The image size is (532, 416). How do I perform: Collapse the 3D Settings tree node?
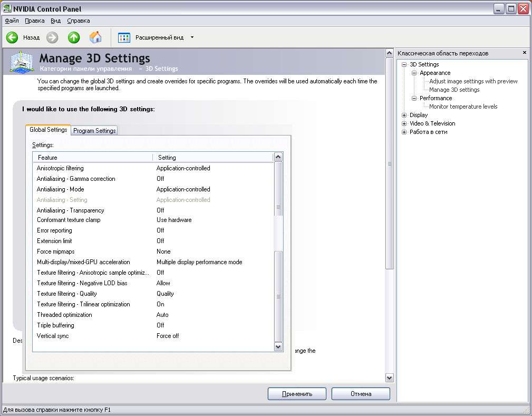pyautogui.click(x=404, y=64)
